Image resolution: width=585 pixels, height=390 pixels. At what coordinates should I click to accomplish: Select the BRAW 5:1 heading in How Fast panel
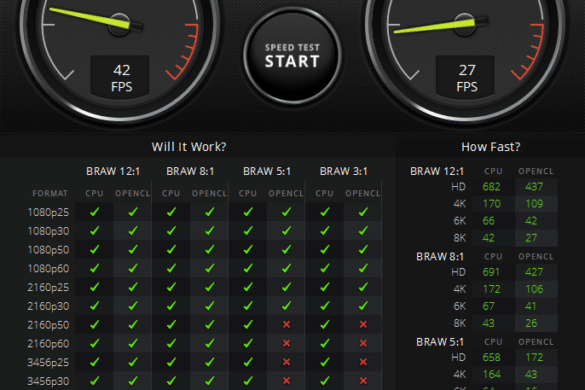[x=440, y=342]
